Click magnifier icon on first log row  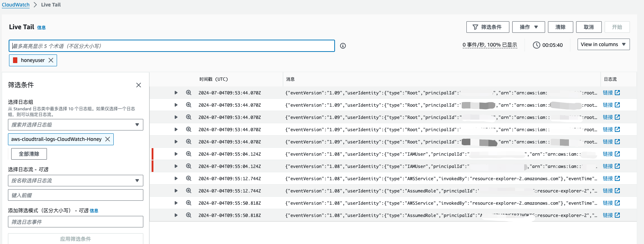click(x=188, y=93)
